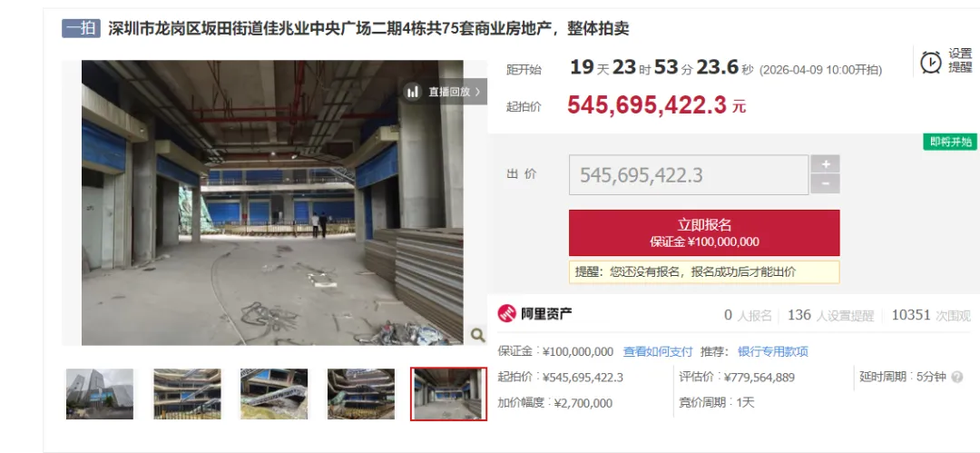Image resolution: width=980 pixels, height=453 pixels.
Task: Increase bid with the plus button
Action: pyautogui.click(x=825, y=164)
